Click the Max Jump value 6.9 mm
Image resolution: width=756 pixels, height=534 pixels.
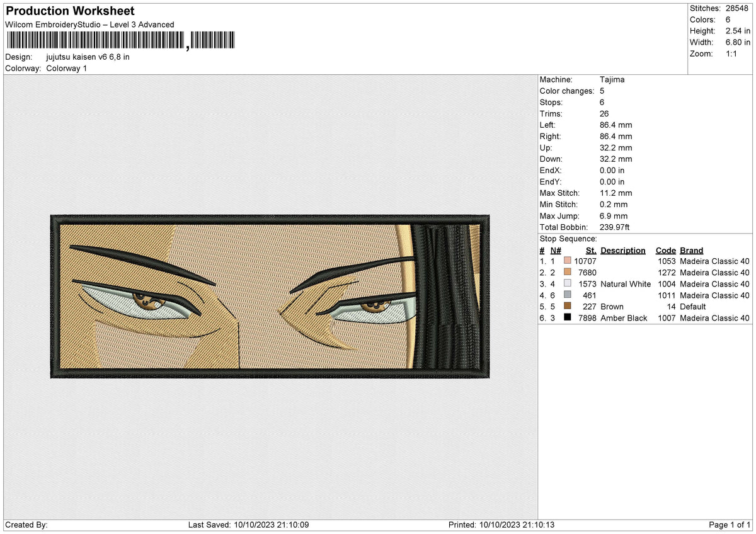614,216
